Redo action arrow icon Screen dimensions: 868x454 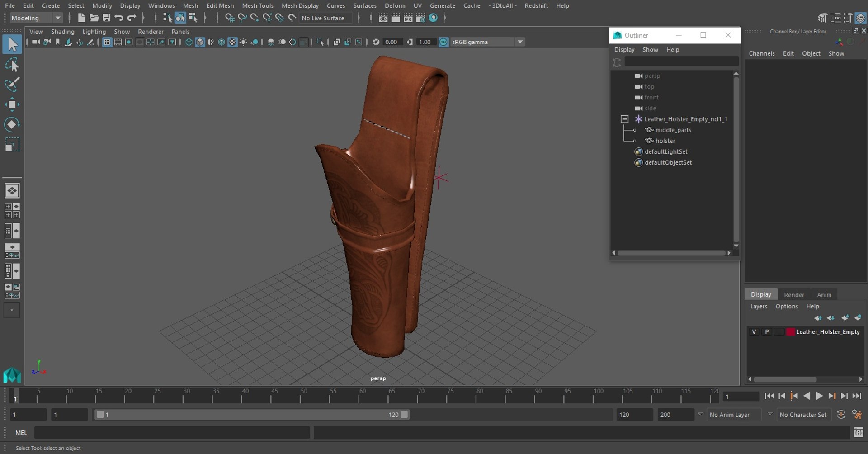(132, 18)
